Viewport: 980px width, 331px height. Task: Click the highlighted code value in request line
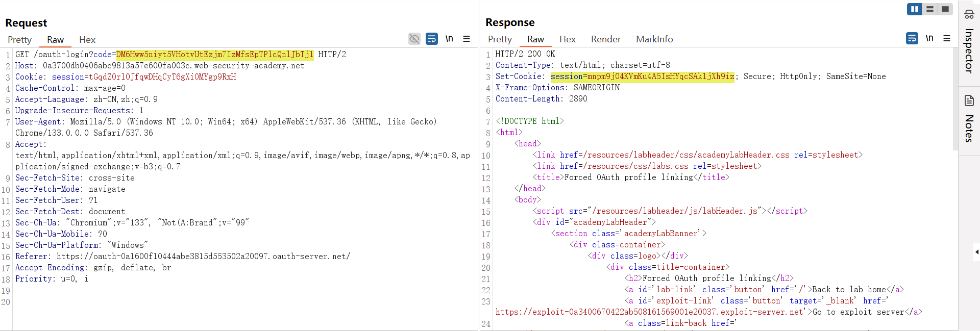pyautogui.click(x=214, y=55)
